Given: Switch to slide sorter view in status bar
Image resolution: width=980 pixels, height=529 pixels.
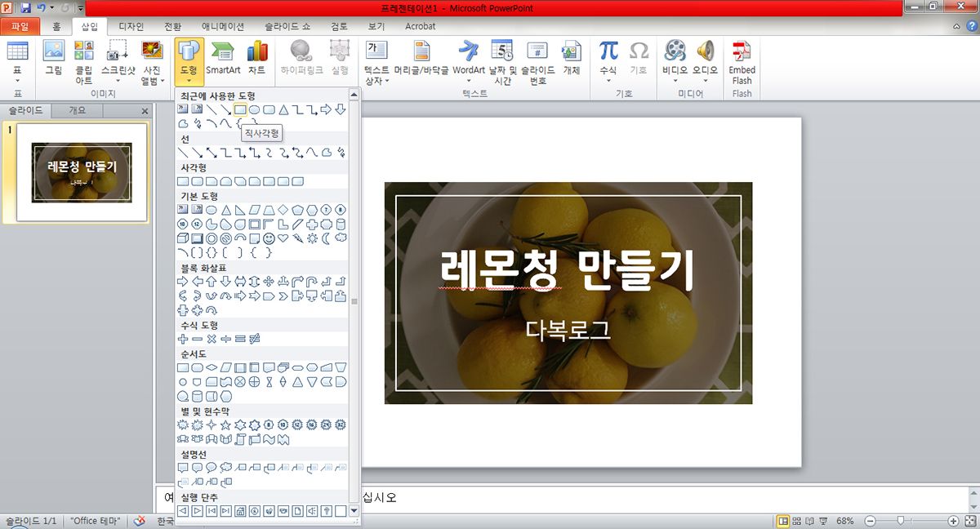Looking at the screenshot, I should pos(797,521).
